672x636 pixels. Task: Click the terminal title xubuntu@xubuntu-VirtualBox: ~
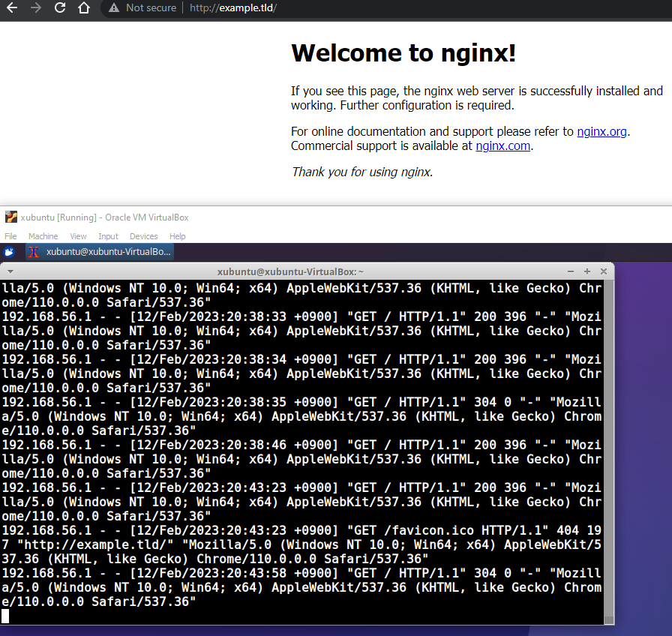pos(290,271)
